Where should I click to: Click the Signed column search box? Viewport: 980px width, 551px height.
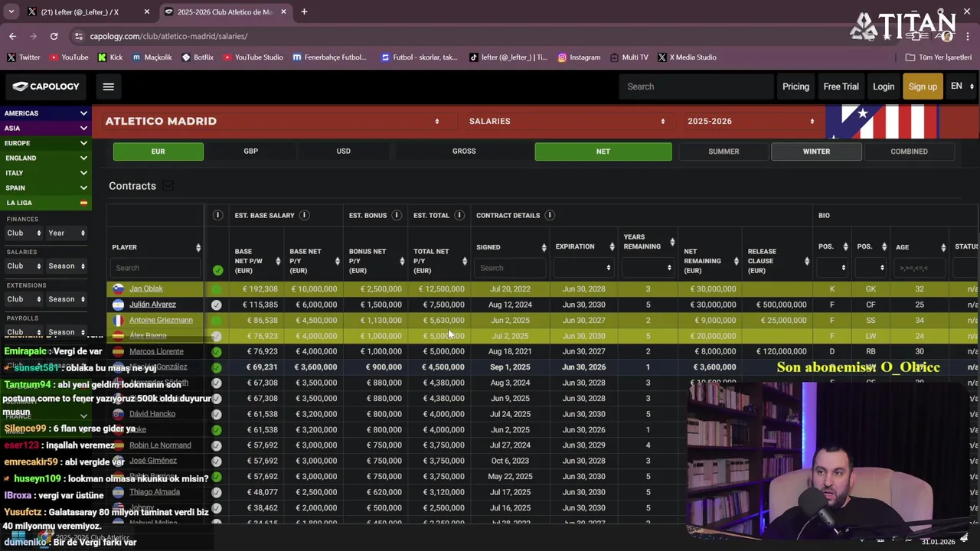coord(511,268)
